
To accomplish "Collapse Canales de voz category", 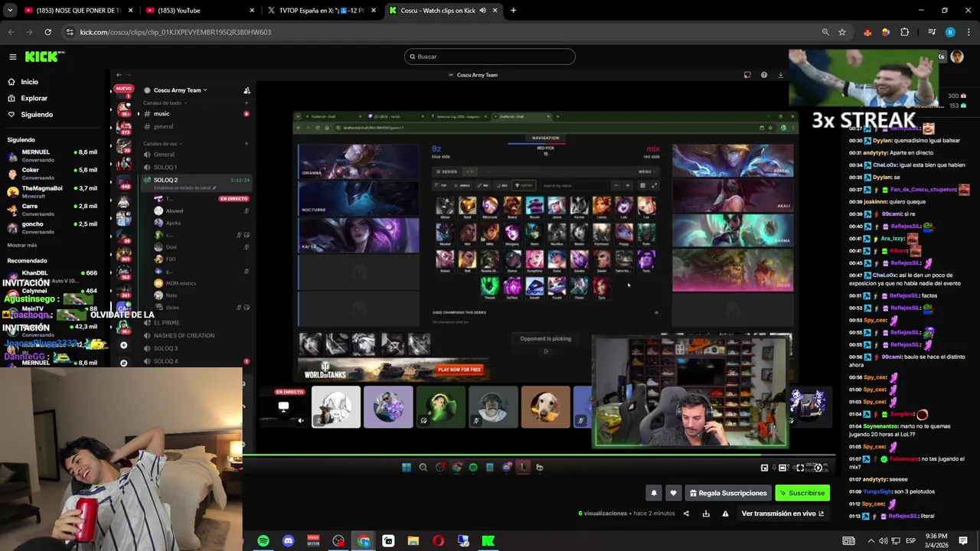I will (162, 144).
